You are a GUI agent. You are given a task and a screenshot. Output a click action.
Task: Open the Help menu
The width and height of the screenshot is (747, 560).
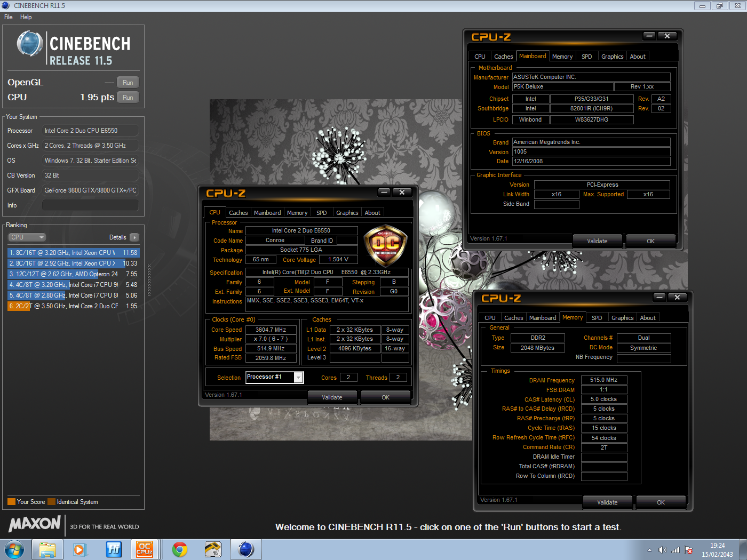tap(26, 17)
